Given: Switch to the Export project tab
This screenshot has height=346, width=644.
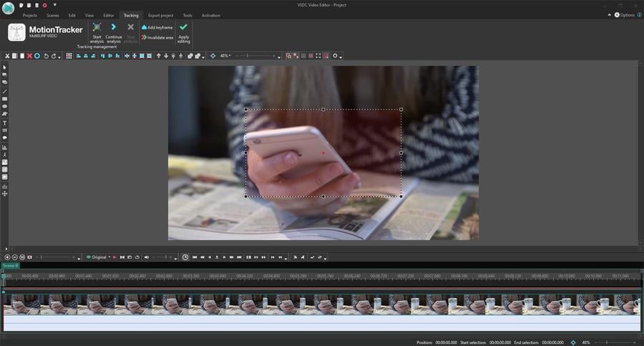Looking at the screenshot, I should pos(160,15).
